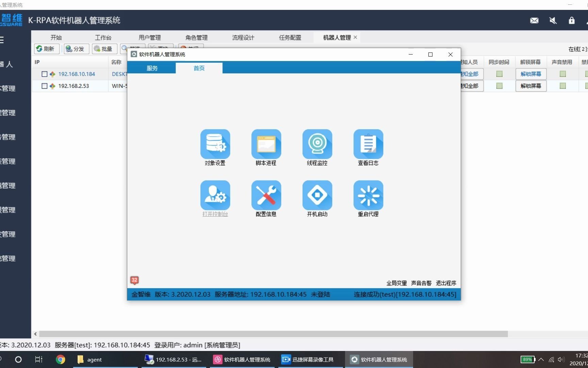Open the mail notification icon
The height and width of the screenshot is (368, 588).
(x=534, y=20)
